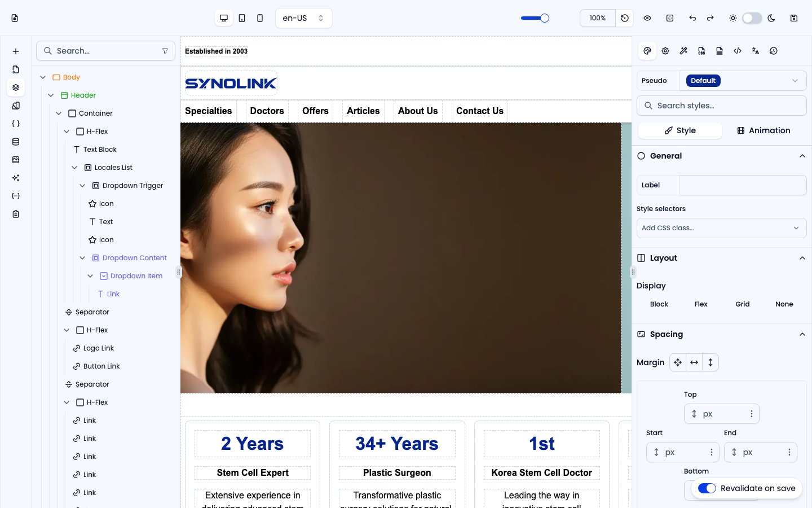
Task: Click the filter icon in search box
Action: (x=165, y=51)
